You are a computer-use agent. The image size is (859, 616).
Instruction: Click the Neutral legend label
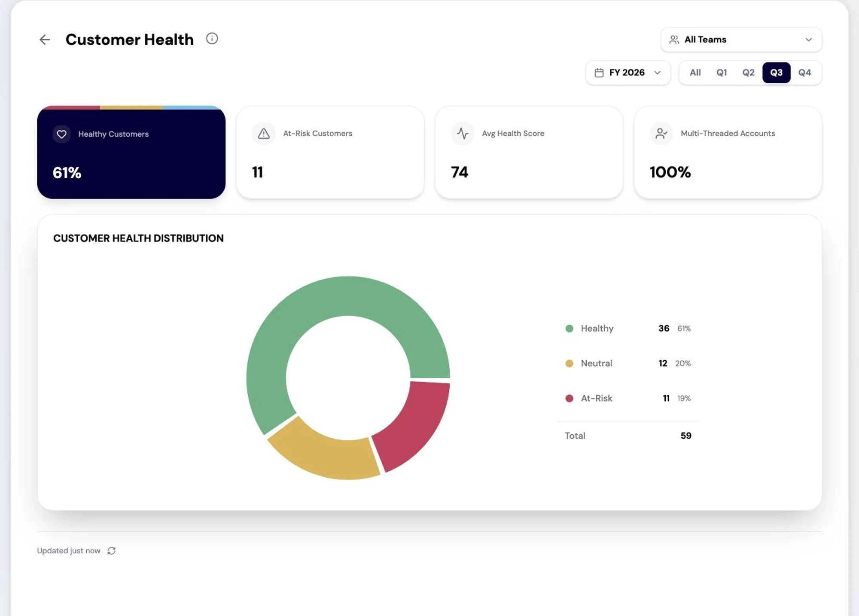pos(596,363)
